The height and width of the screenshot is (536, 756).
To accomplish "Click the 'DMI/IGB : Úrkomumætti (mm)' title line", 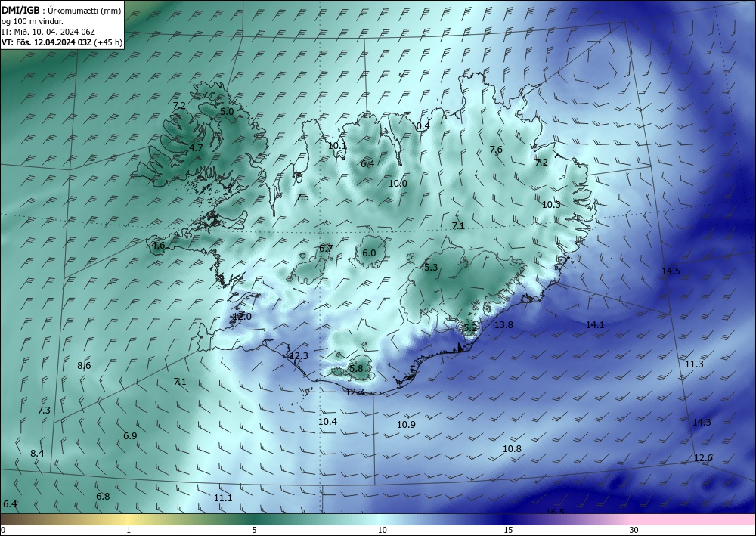I will point(61,11).
